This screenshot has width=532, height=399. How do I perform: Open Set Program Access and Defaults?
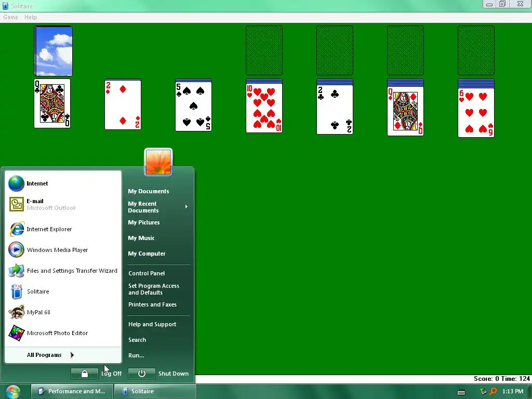[154, 289]
